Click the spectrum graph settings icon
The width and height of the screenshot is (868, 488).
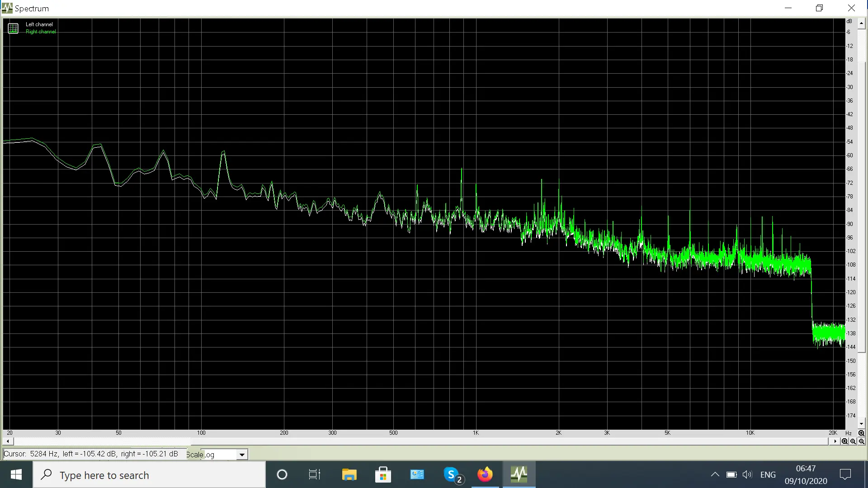coord(13,28)
